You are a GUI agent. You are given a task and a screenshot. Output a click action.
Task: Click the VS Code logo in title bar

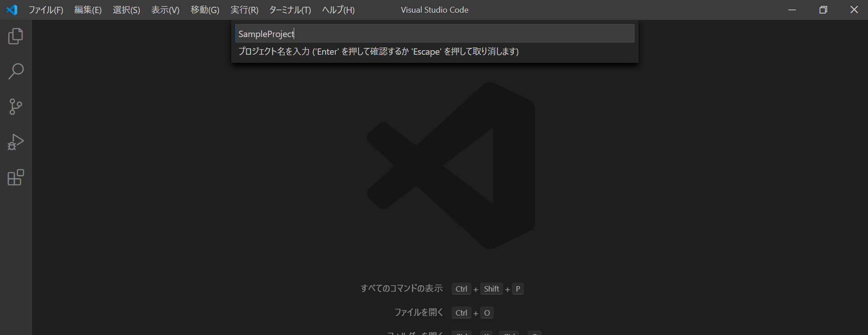tap(12, 9)
